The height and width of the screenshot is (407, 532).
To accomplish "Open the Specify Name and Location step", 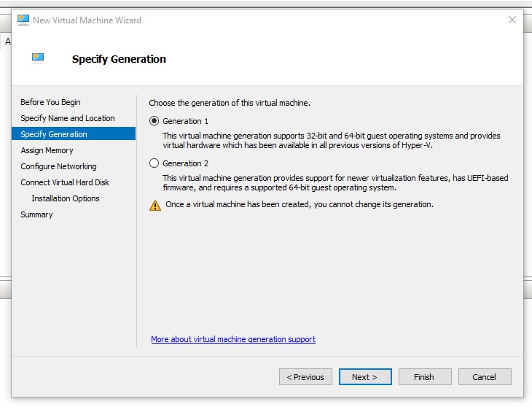I will pyautogui.click(x=68, y=118).
